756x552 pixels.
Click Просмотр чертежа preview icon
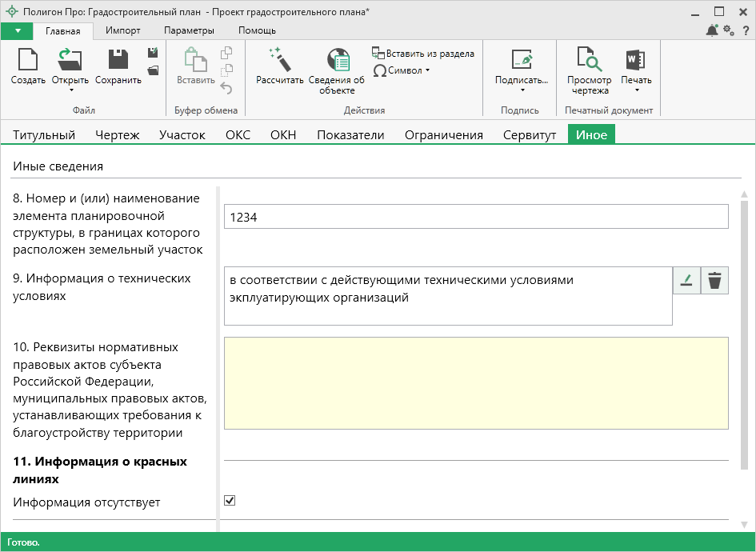tap(589, 62)
